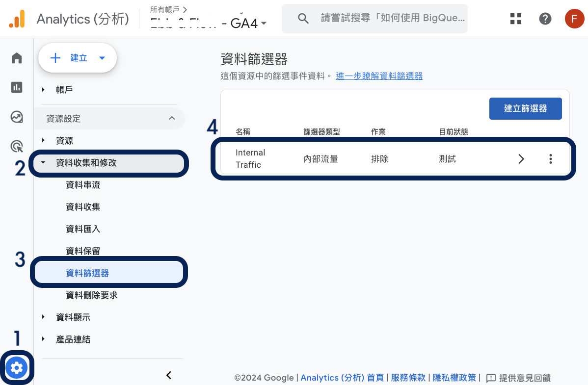Open the Explore icon in sidebar

coord(17,117)
